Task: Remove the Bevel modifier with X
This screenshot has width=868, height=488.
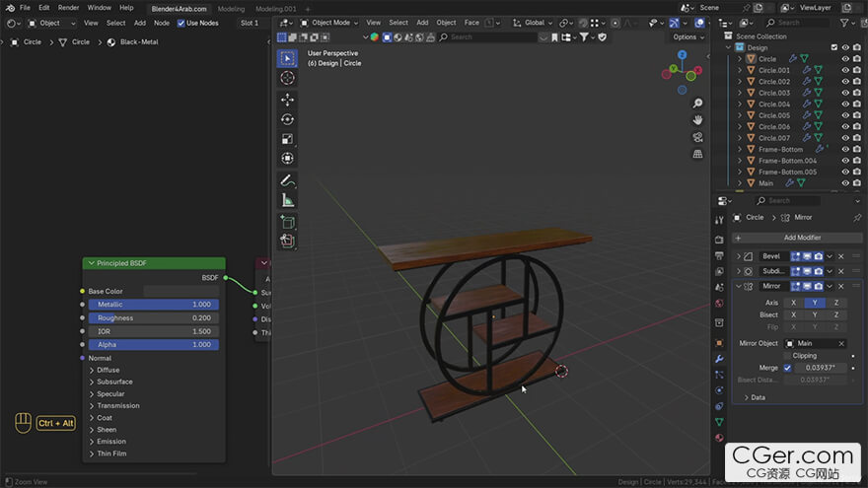Action: point(840,256)
